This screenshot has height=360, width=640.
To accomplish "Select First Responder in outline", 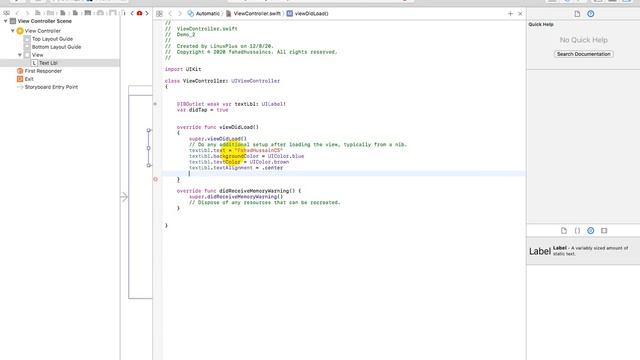I will click(43, 71).
